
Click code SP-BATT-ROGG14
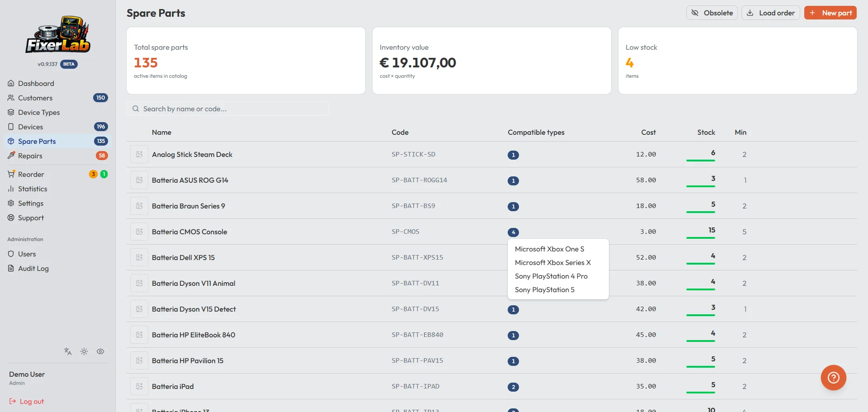419,180
